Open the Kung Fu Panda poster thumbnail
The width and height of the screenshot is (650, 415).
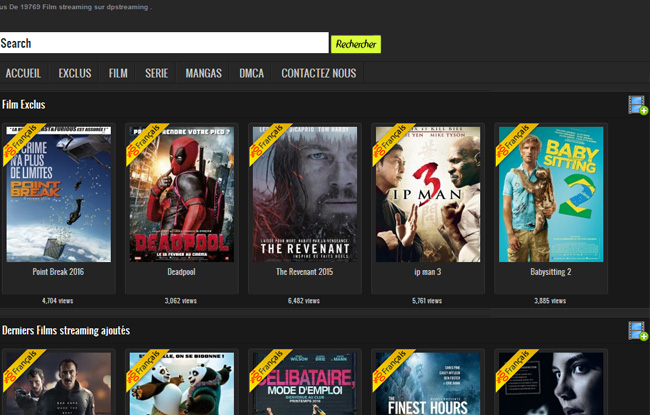182,383
